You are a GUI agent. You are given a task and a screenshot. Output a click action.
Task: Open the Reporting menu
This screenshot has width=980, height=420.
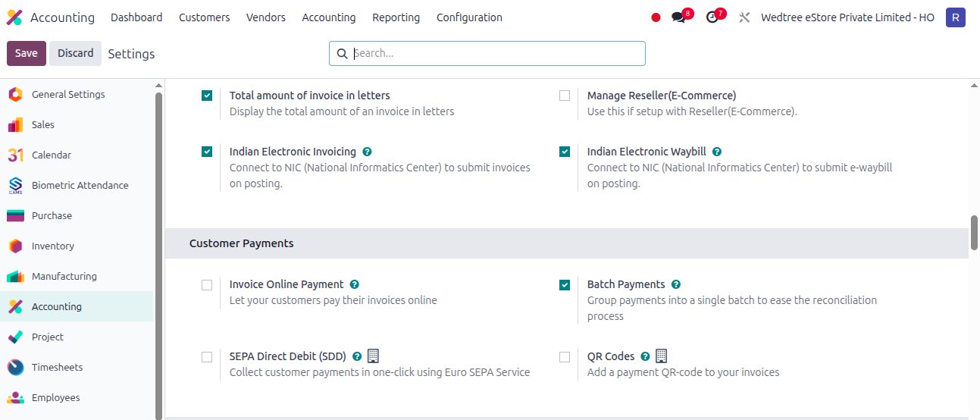tap(396, 17)
